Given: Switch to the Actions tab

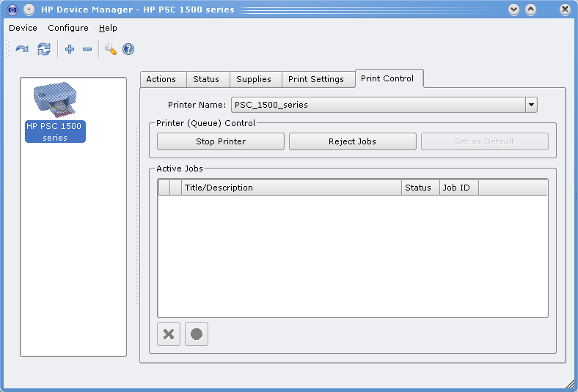Looking at the screenshot, I should (161, 79).
